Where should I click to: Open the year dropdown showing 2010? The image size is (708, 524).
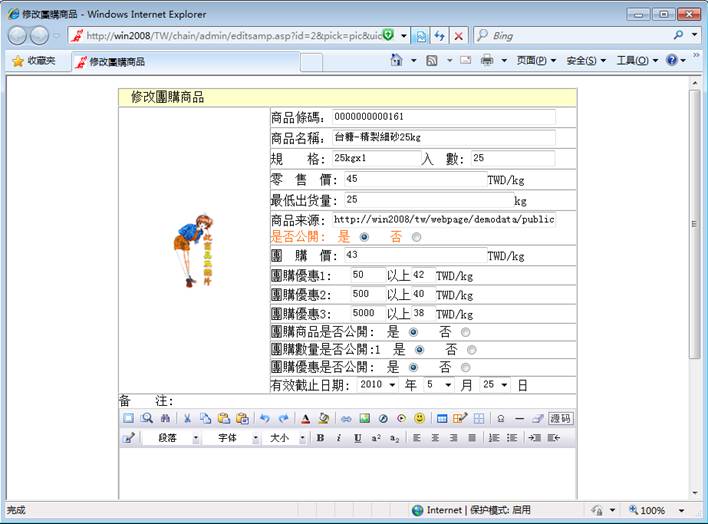click(x=378, y=384)
